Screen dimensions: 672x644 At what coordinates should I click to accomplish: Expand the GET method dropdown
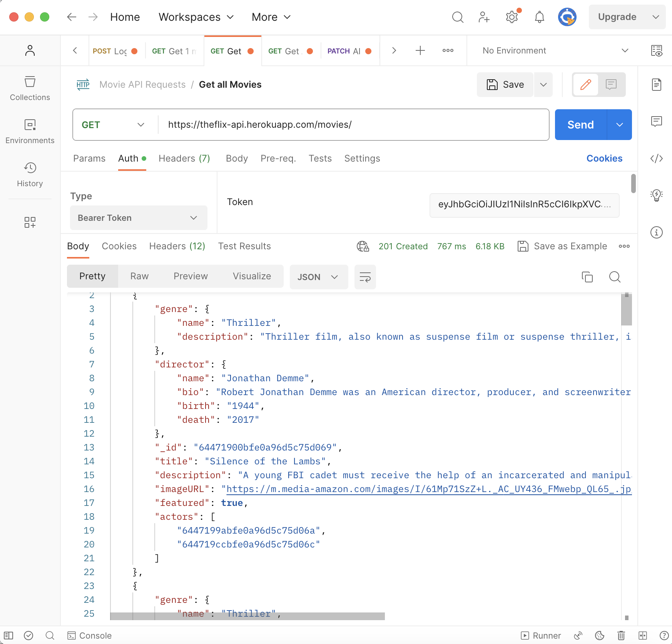[113, 125]
